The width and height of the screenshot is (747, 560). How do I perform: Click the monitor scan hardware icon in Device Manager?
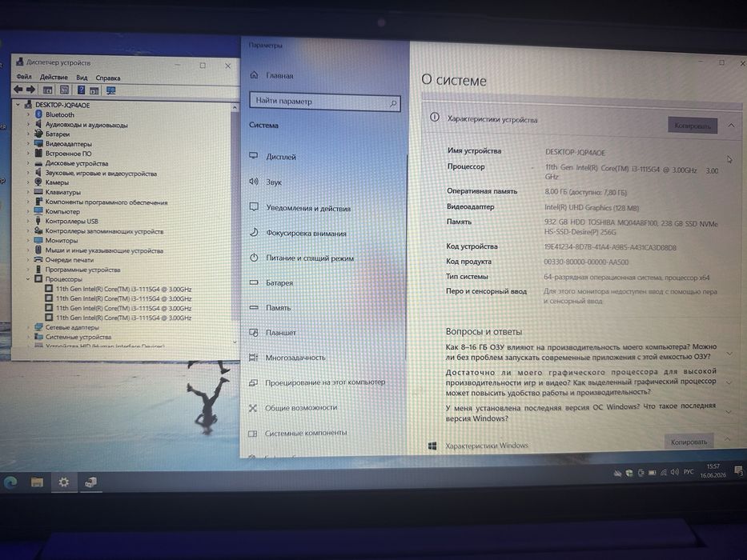(x=111, y=90)
